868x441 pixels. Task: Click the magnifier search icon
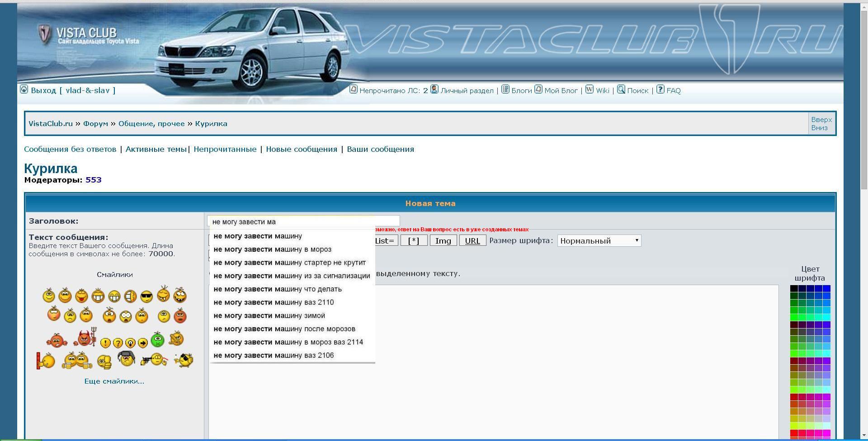coord(621,89)
